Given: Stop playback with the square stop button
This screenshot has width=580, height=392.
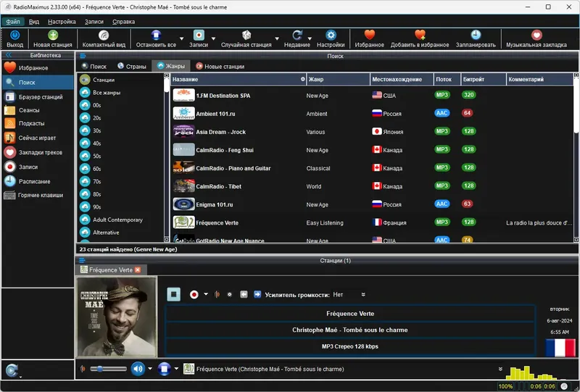Looking at the screenshot, I should pyautogui.click(x=173, y=294).
